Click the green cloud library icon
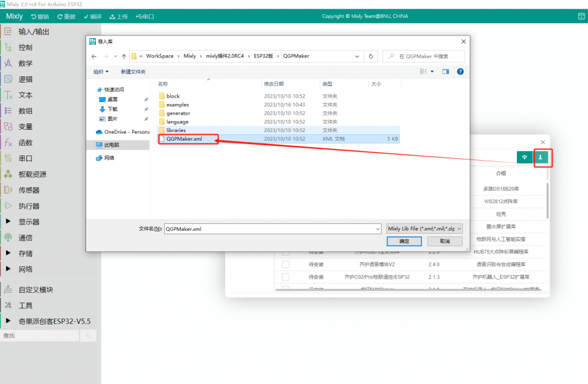Screen dimensions: 588x384 pyautogui.click(x=525, y=157)
